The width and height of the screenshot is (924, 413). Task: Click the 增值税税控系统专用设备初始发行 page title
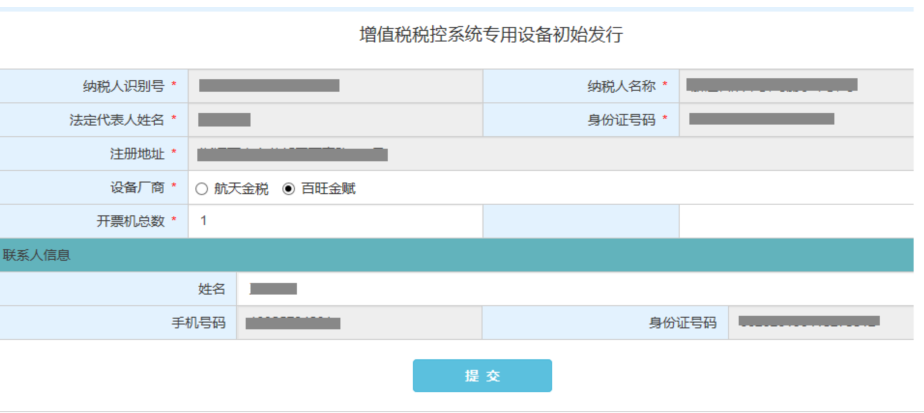[x=491, y=35]
